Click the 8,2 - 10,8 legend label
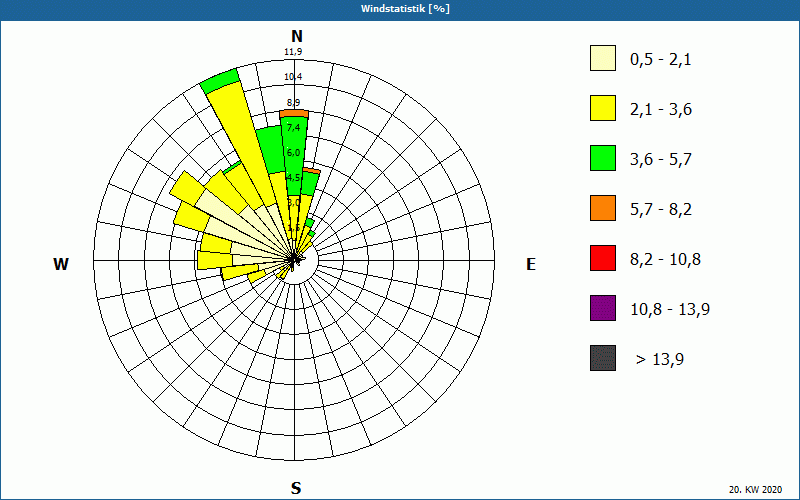The image size is (800, 500). (665, 260)
